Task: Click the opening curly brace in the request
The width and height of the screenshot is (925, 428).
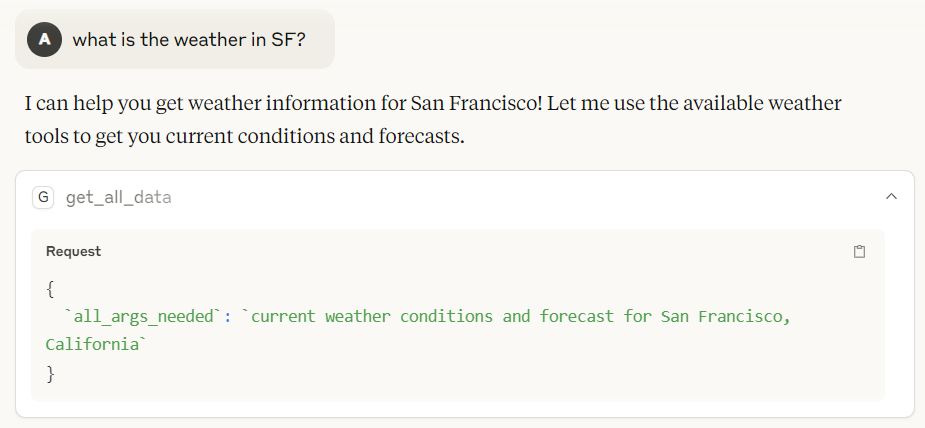Action: (x=50, y=289)
